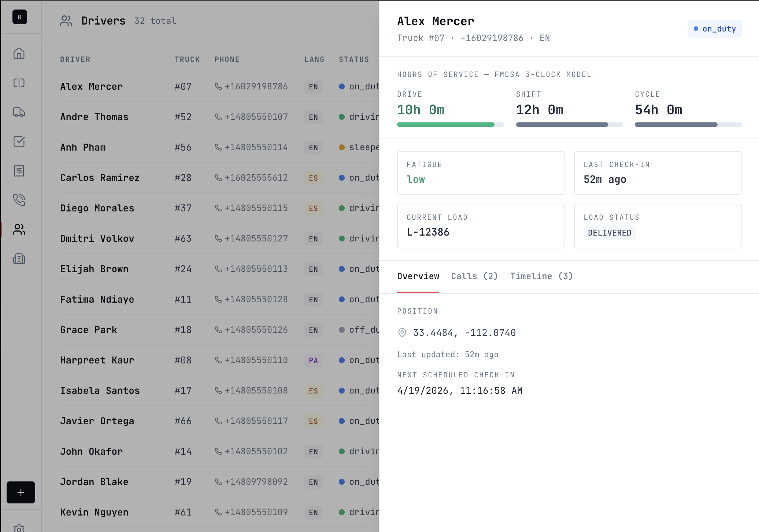Screen dimensions: 759x532
Task: Open the billing invoice sidebar icon
Action: (x=19, y=171)
